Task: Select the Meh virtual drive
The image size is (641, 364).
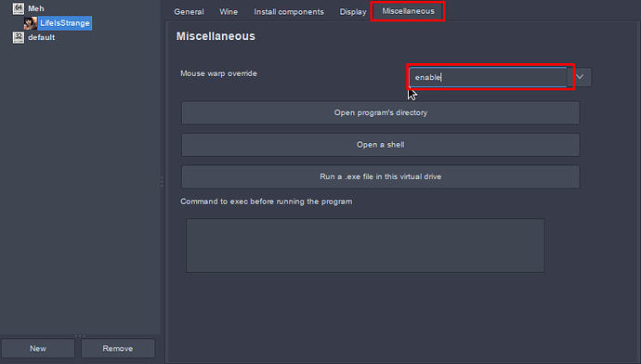Action: click(36, 8)
